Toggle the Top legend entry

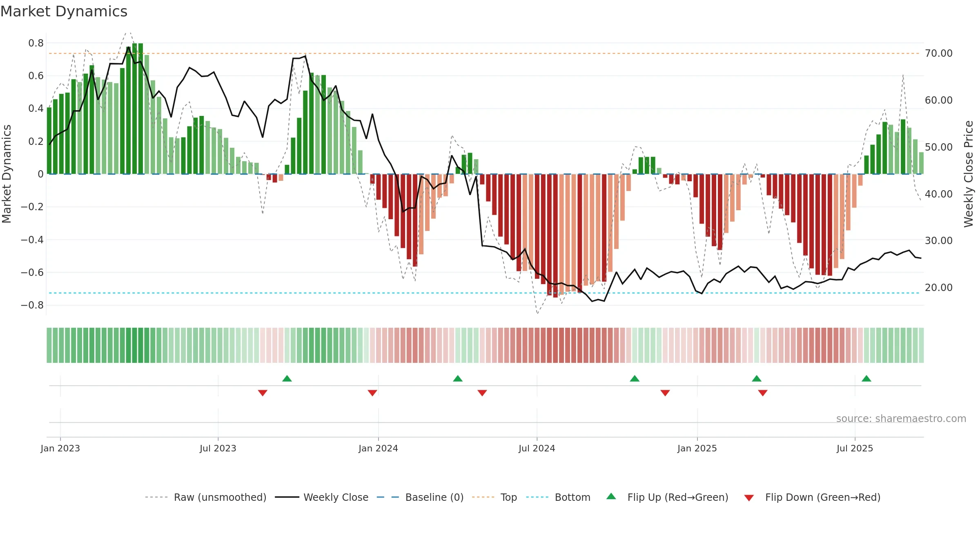(494, 497)
